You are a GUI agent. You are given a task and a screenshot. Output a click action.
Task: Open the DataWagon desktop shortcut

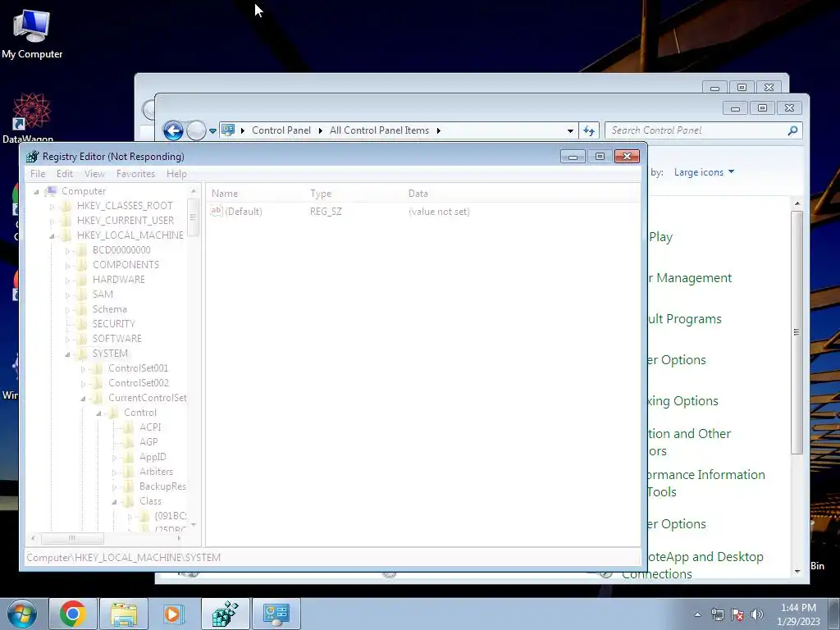tap(30, 117)
